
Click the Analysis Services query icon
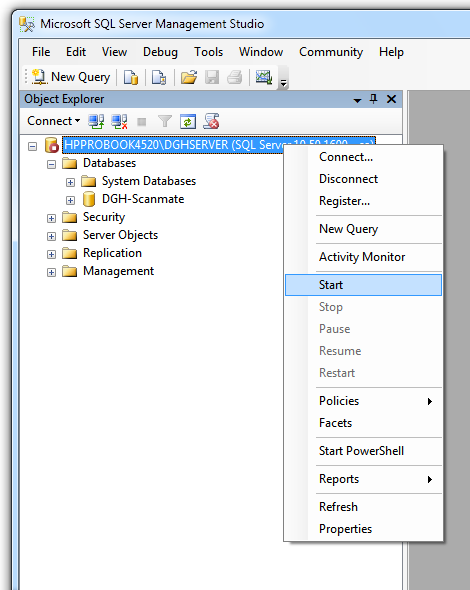point(159,78)
